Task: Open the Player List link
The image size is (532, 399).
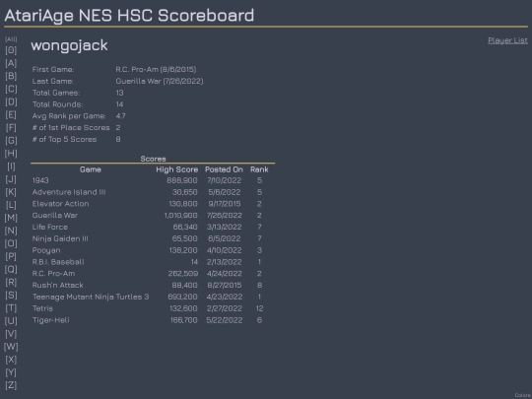Action: coord(507,40)
